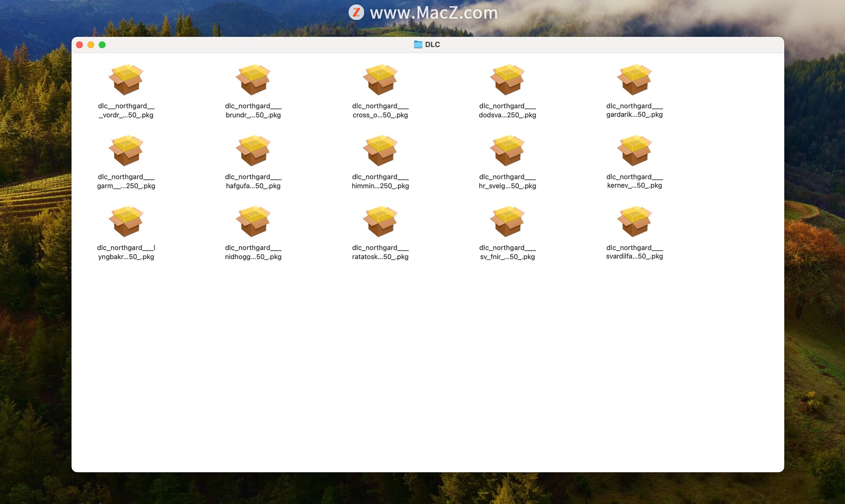Viewport: 845px width, 504px height.
Task: Select the garm_ package icon
Action: 126,150
